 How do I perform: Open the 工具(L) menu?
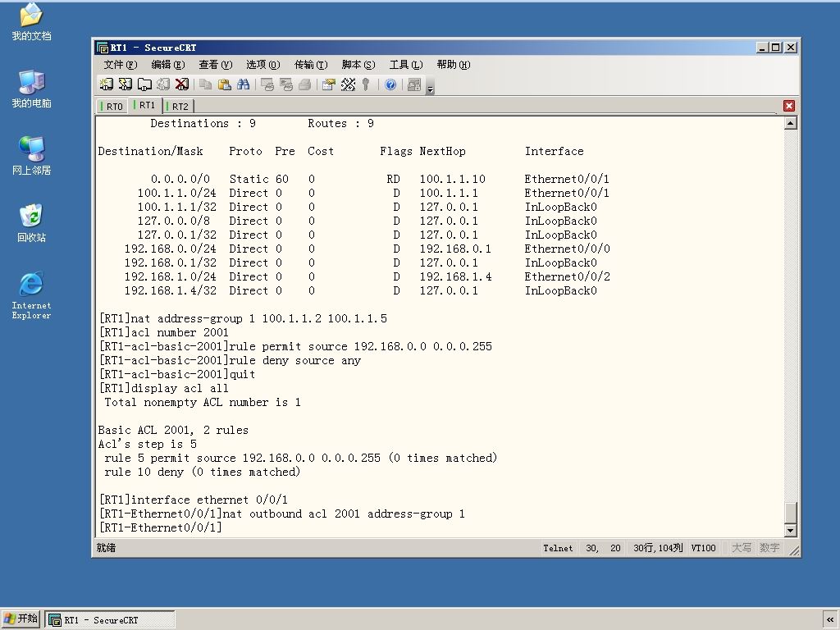click(x=406, y=65)
